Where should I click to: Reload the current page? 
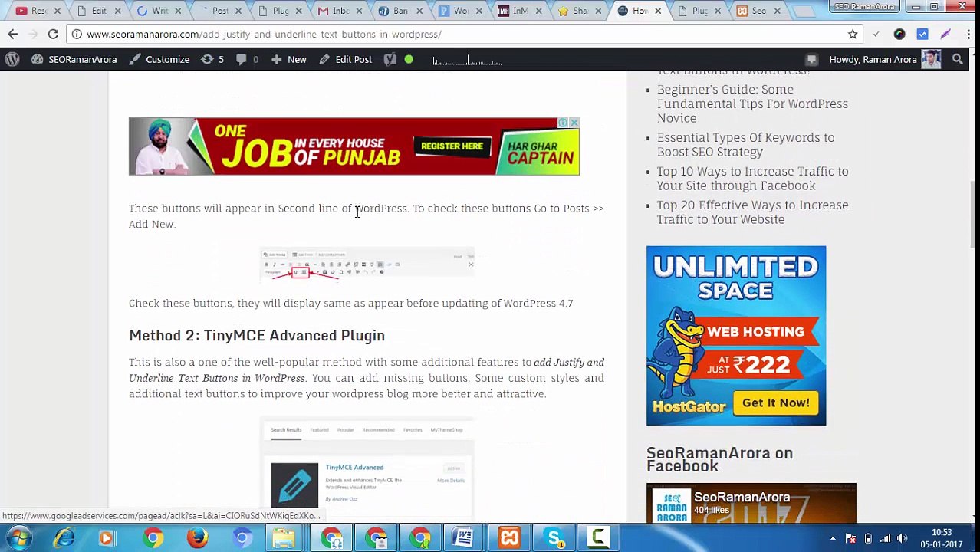53,34
